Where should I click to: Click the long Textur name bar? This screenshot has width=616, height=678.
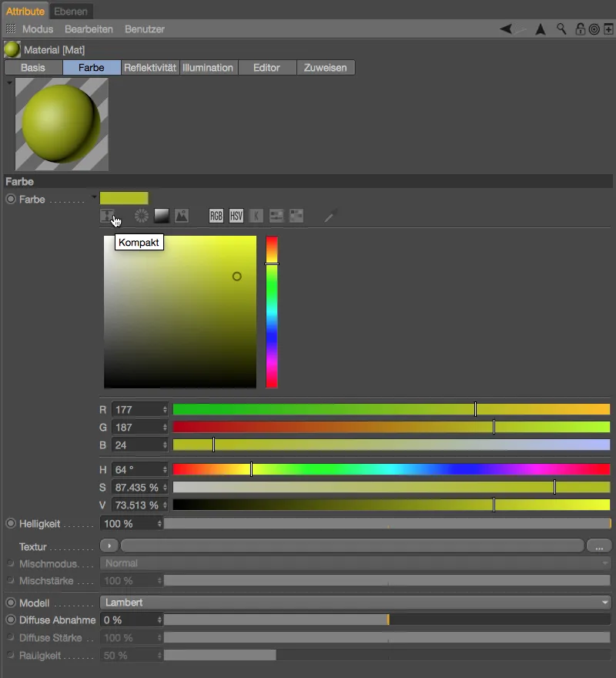click(352, 545)
